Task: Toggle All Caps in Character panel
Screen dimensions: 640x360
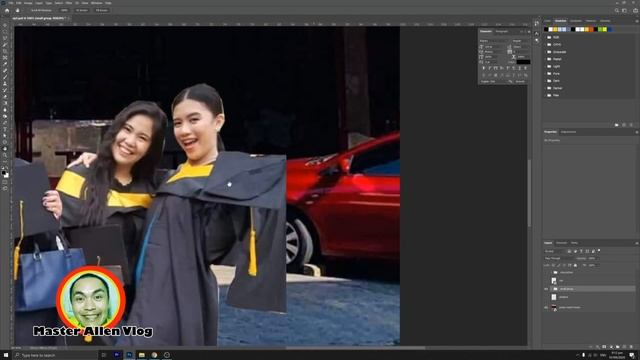Action: [x=496, y=68]
